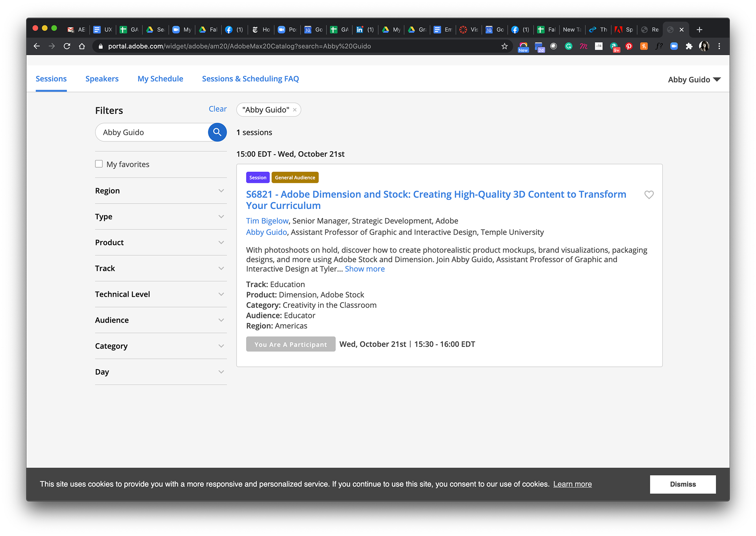
Task: Switch to the Sessions tab
Action: point(51,79)
